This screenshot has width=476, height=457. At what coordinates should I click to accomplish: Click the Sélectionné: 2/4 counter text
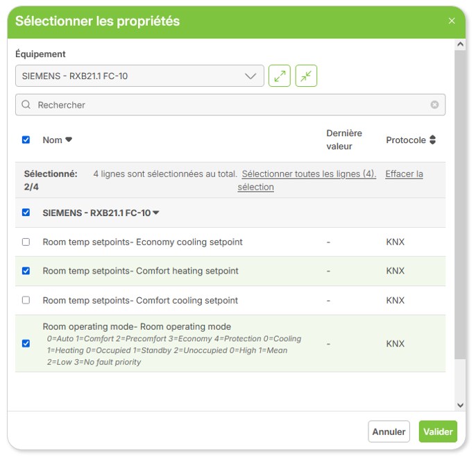point(51,180)
